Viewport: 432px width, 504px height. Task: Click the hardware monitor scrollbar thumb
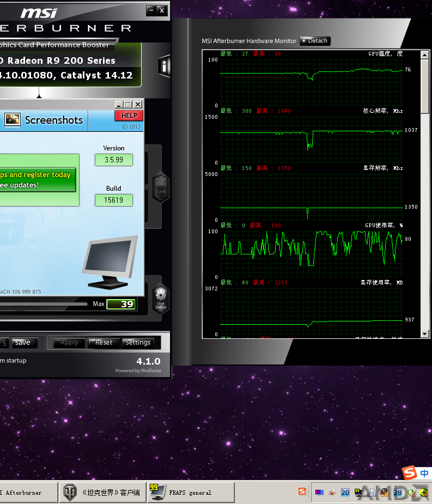point(424,86)
